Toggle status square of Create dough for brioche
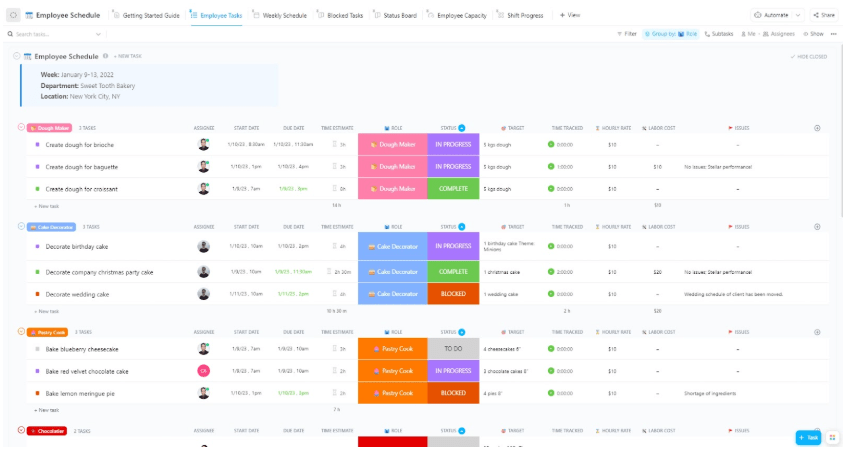The height and width of the screenshot is (449, 845). click(x=37, y=144)
